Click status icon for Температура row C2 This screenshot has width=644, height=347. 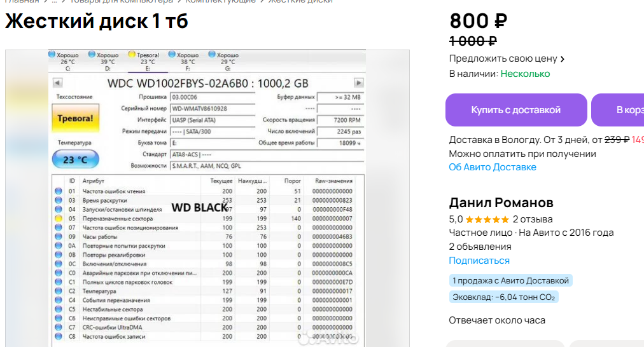[59, 291]
